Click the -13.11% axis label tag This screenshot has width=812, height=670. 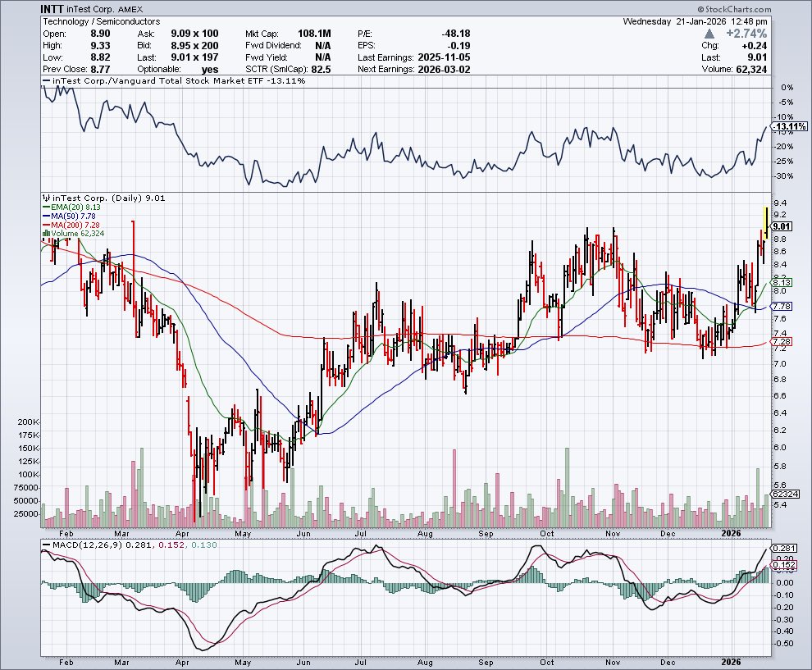790,126
